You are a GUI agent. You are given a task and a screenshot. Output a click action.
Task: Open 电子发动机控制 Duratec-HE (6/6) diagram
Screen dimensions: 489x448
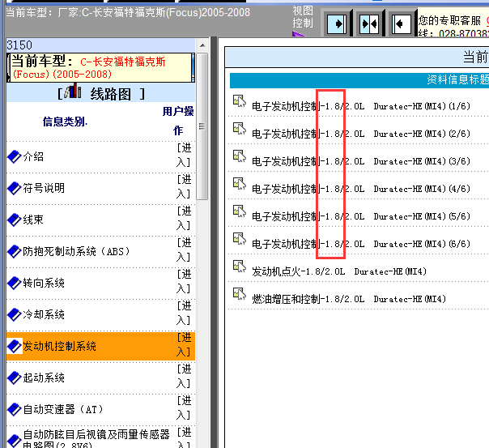pyautogui.click(x=361, y=244)
